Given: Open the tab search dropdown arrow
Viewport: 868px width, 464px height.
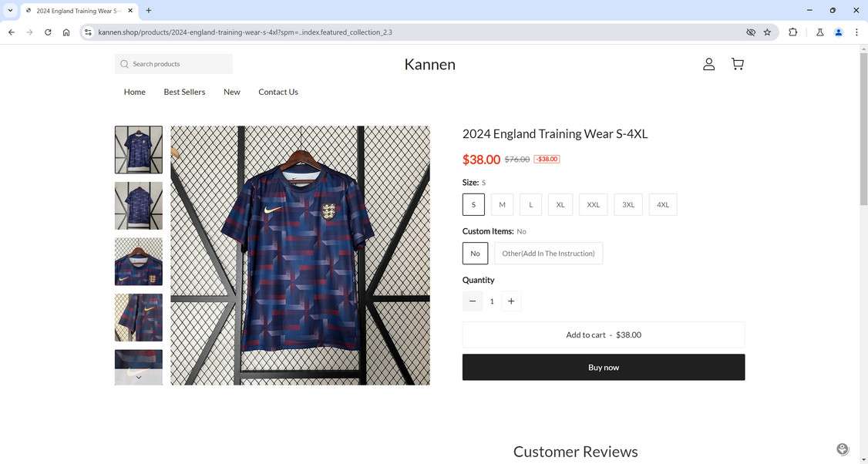Looking at the screenshot, I should tap(10, 11).
